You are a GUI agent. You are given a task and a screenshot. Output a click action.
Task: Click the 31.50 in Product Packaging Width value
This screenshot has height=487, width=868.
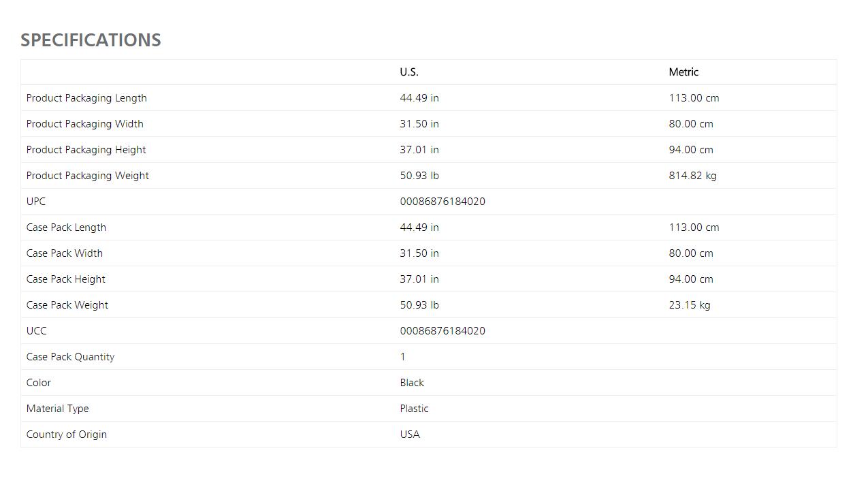[x=419, y=124]
